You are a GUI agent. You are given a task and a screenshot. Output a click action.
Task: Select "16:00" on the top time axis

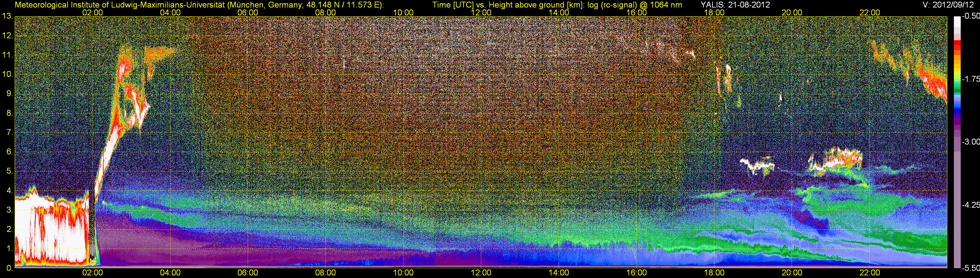[x=636, y=12]
